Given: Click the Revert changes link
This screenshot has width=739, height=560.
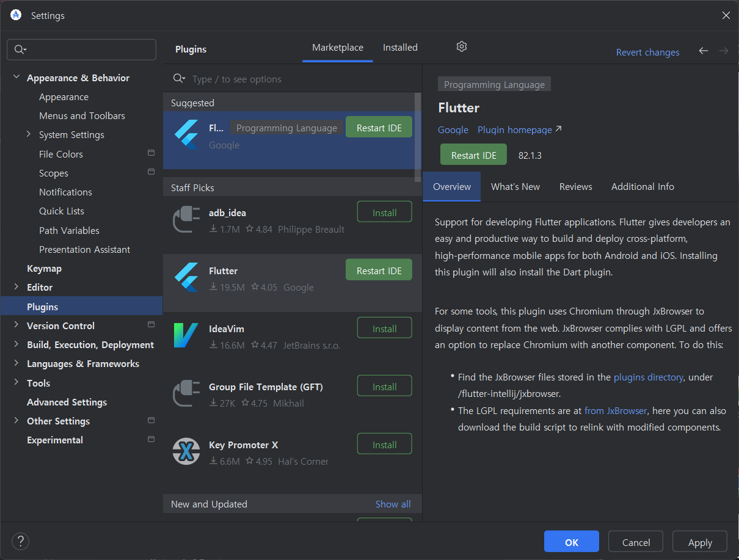Looking at the screenshot, I should [647, 53].
